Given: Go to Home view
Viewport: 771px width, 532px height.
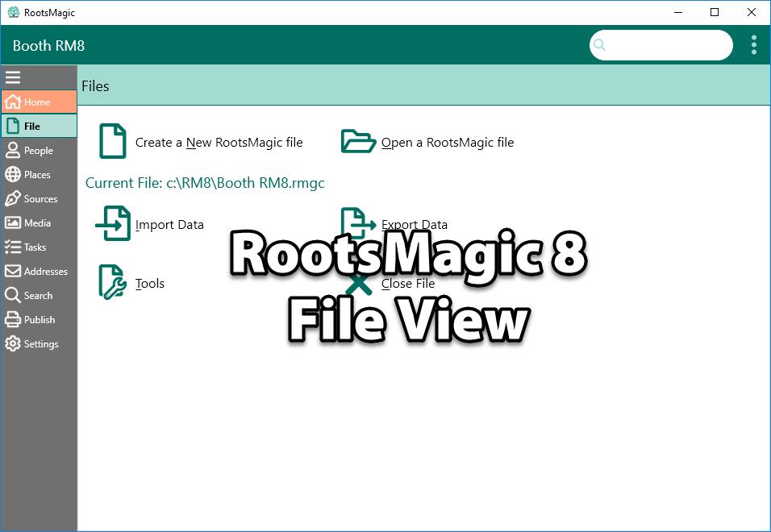Looking at the screenshot, I should 39,102.
